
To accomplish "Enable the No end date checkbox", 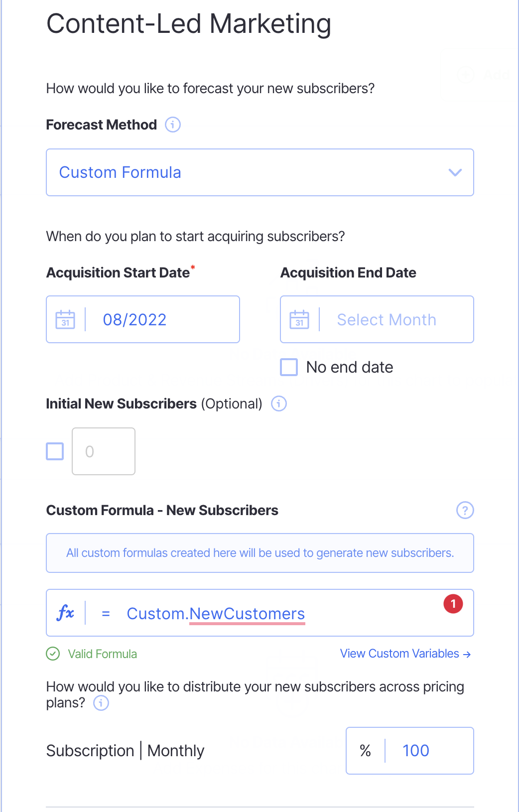I will pos(289,367).
